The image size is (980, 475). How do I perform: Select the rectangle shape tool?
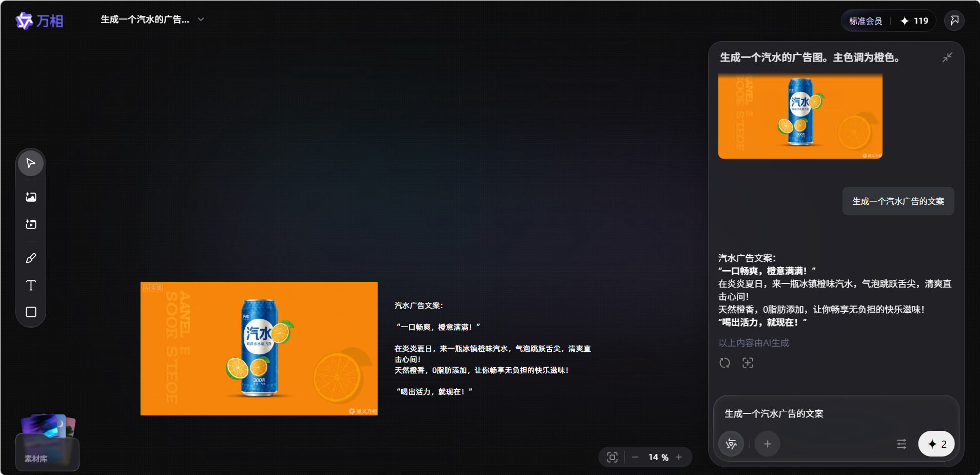click(x=31, y=312)
